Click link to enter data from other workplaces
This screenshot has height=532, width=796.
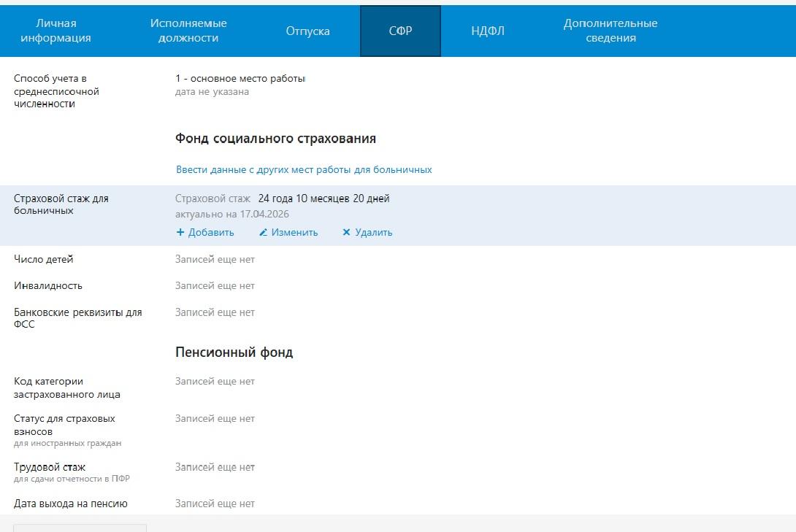click(x=304, y=170)
